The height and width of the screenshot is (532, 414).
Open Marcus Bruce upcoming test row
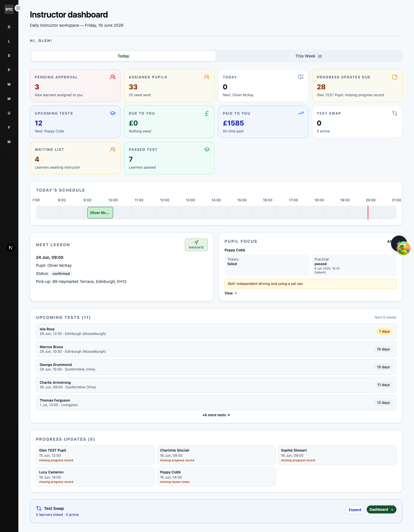tap(216, 349)
